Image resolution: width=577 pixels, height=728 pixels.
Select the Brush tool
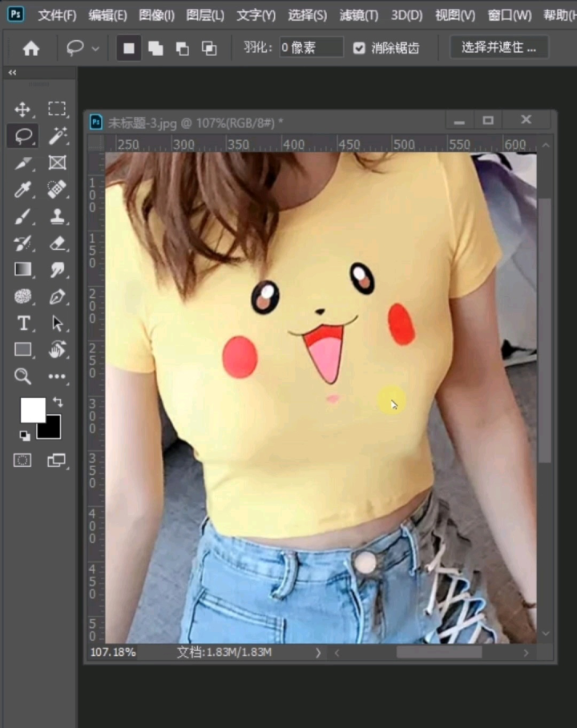click(22, 216)
